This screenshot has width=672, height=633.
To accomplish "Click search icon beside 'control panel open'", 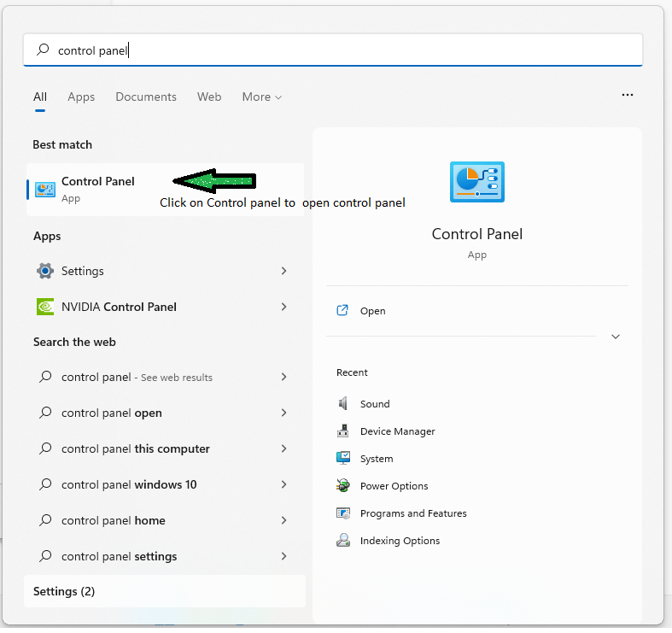I will (45, 413).
